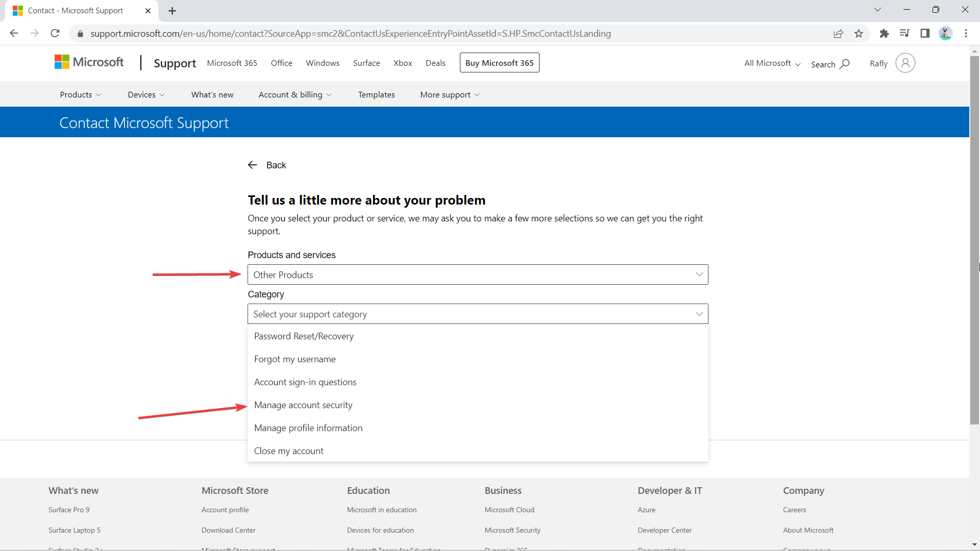Expand the Devices dropdown

pyautogui.click(x=146, y=94)
